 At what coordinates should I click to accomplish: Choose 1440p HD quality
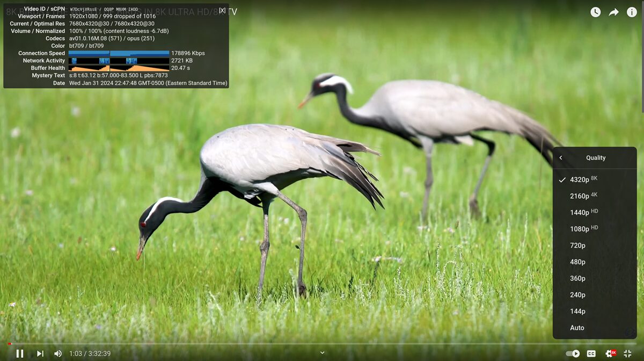(595, 212)
